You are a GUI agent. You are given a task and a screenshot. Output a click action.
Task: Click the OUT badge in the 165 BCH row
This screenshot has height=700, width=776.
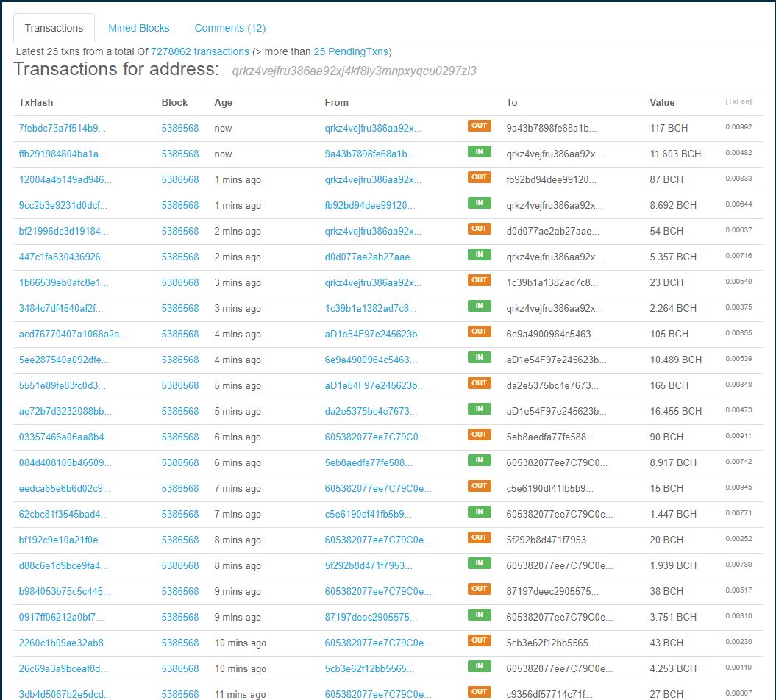[479, 383]
